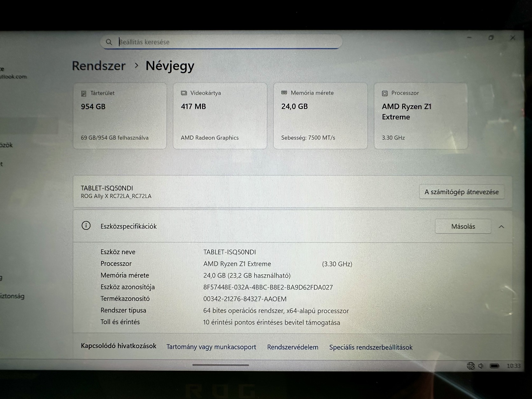The image size is (532, 399).
Task: Click the clock showing 10:33 in the tray
Action: click(x=514, y=366)
